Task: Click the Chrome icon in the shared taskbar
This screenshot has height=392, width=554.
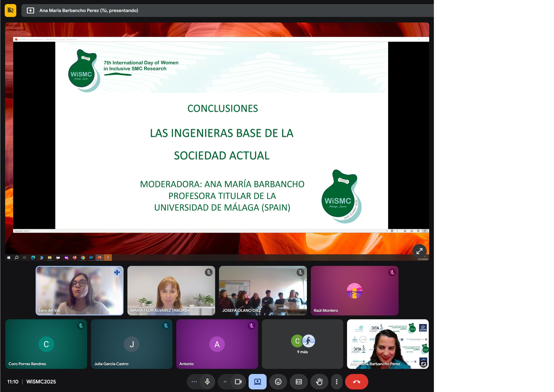Action: coord(83,258)
